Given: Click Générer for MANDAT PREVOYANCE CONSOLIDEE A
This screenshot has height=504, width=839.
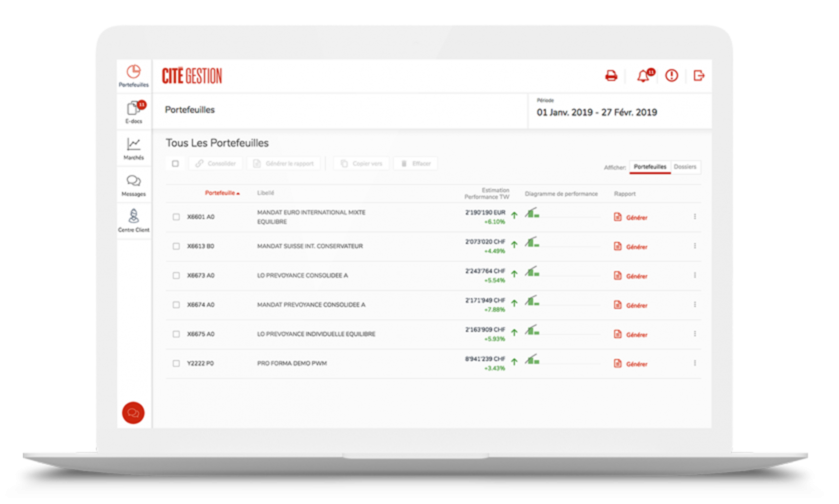Looking at the screenshot, I should coord(631,305).
